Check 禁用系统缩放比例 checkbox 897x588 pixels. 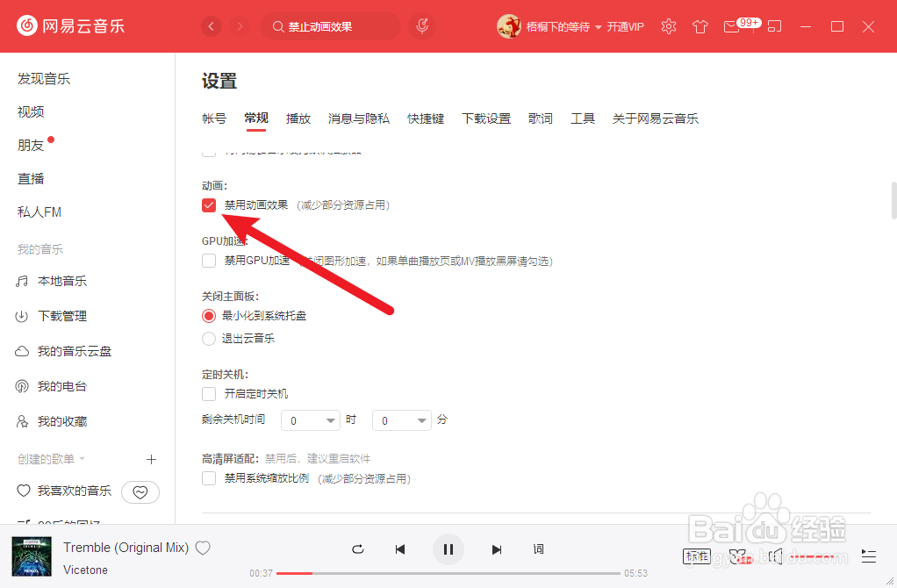pyautogui.click(x=209, y=478)
